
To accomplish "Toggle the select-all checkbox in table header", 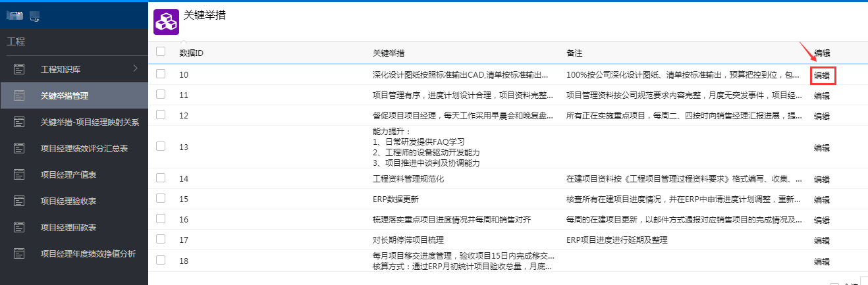I will (161, 51).
